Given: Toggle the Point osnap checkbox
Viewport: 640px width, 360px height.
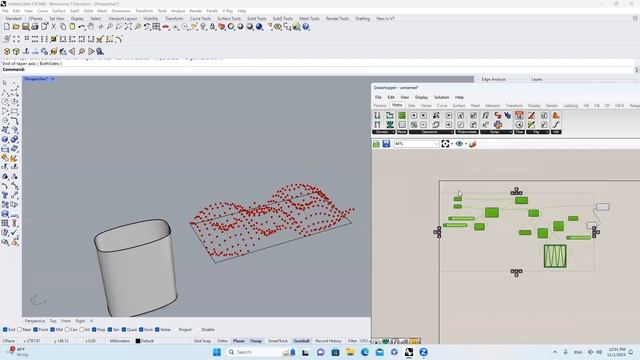Looking at the screenshot, I should tap(36, 329).
